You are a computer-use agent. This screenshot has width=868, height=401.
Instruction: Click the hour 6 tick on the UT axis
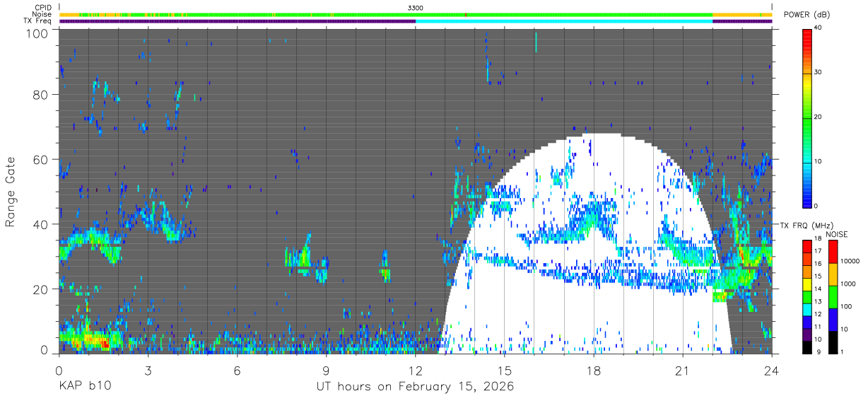(x=237, y=370)
